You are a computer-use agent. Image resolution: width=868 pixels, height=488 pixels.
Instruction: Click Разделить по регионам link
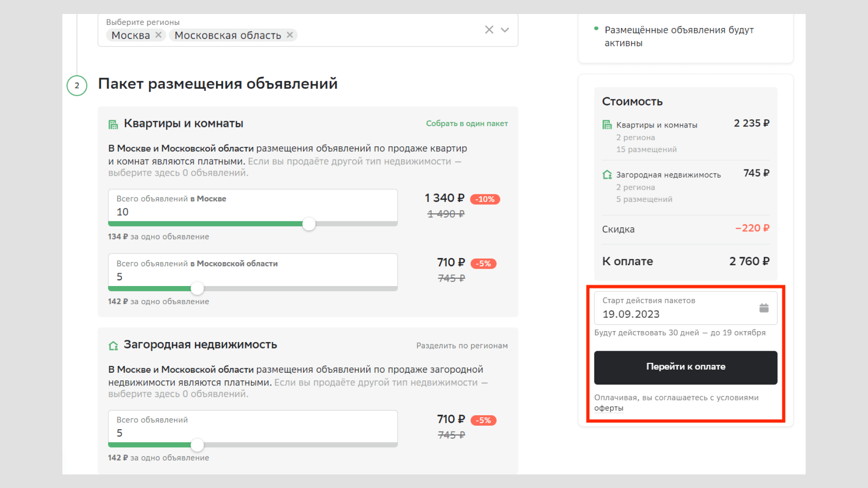(462, 346)
